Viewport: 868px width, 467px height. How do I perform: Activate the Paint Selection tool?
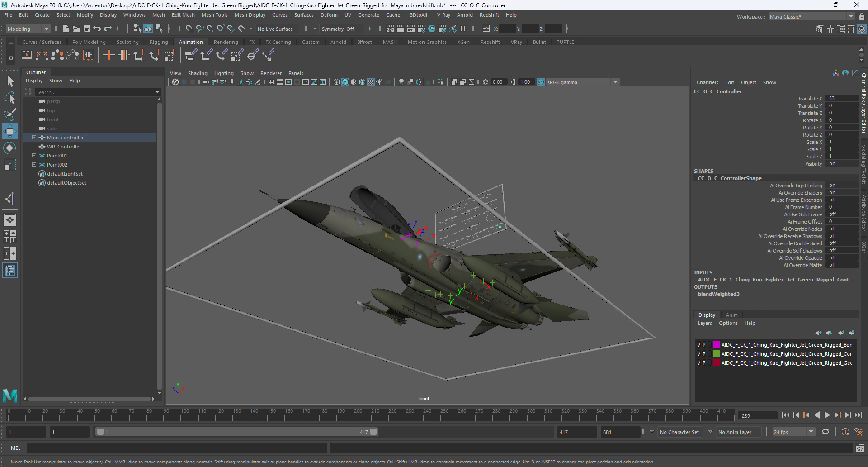point(10,114)
